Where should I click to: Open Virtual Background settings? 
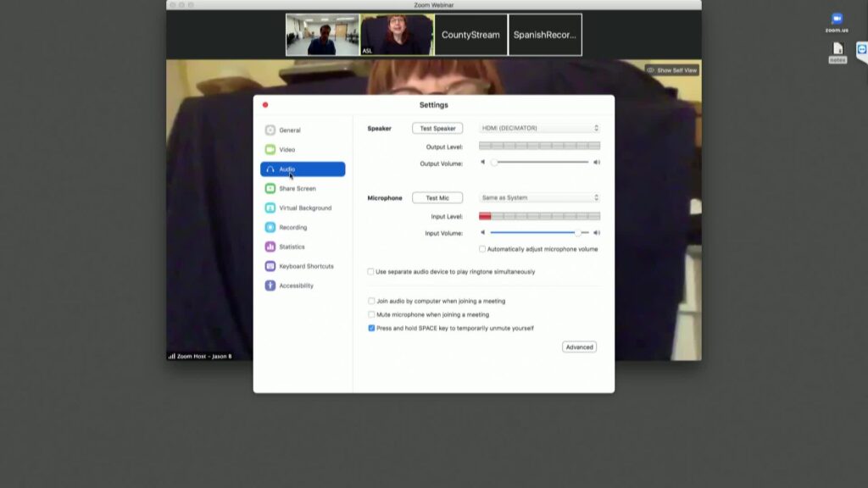pyautogui.click(x=303, y=208)
